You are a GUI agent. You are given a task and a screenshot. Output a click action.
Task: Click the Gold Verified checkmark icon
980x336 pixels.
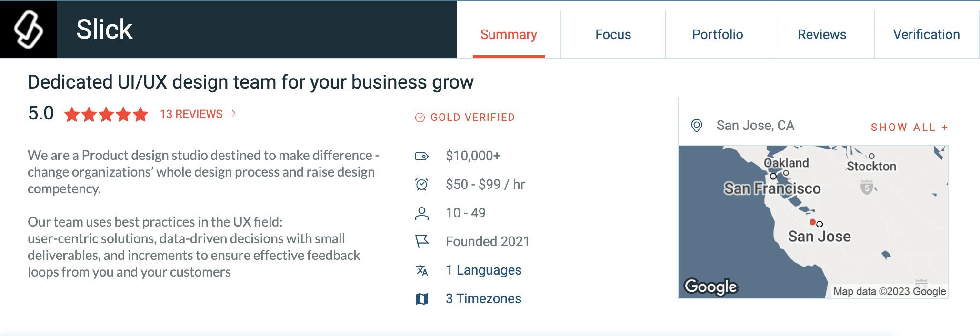tap(420, 118)
